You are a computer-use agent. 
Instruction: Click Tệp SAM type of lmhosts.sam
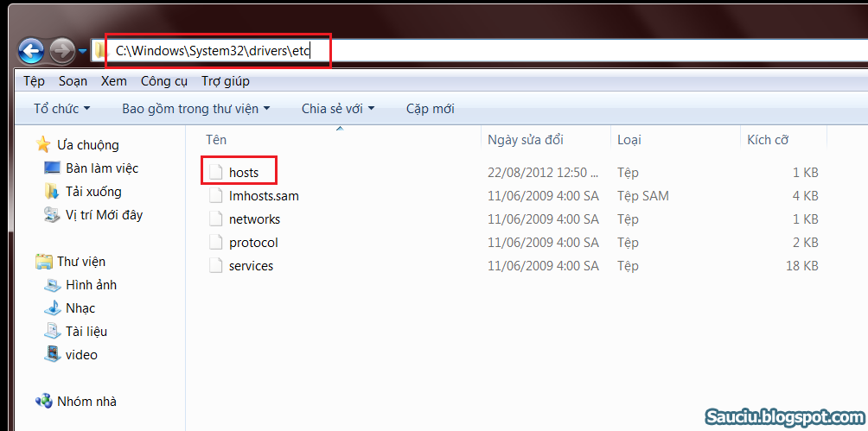coord(642,196)
